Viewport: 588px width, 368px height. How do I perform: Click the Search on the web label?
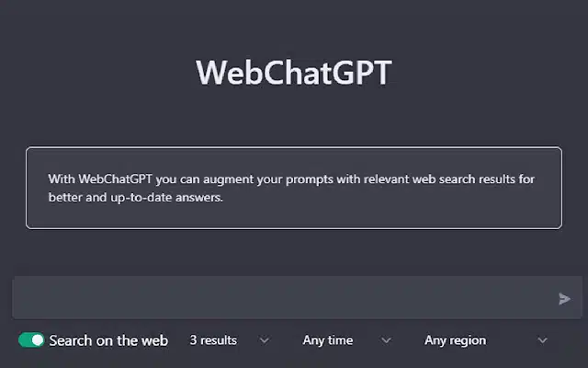(108, 340)
